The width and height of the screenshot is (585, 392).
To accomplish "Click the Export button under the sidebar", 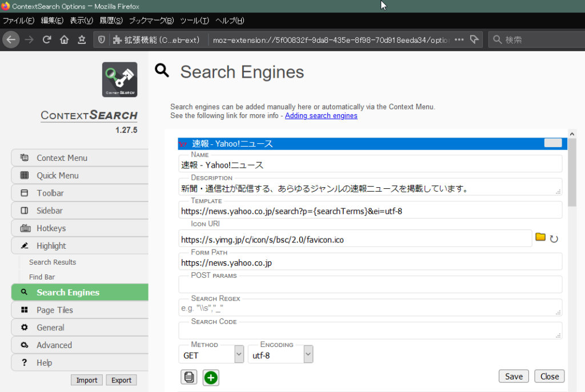I will [x=121, y=379].
